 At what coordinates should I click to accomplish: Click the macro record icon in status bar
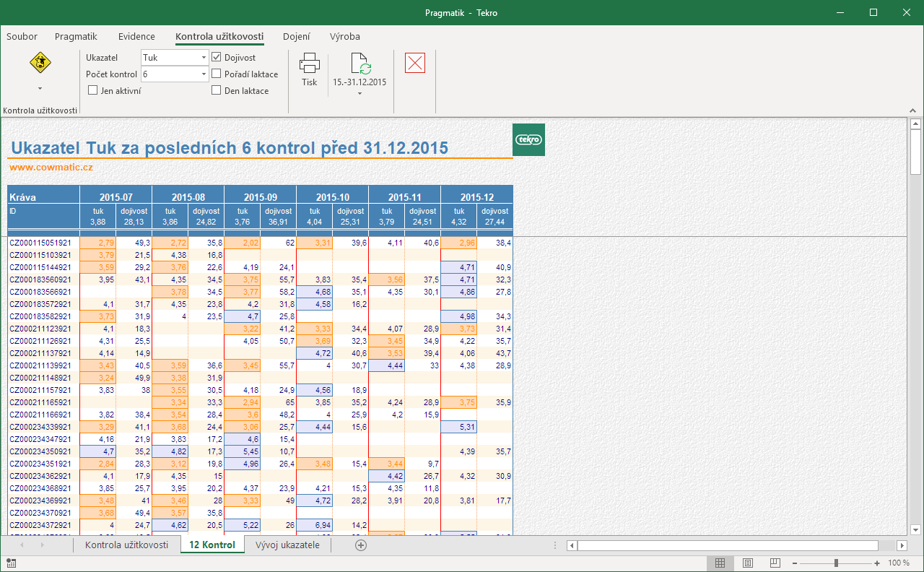[x=12, y=563]
